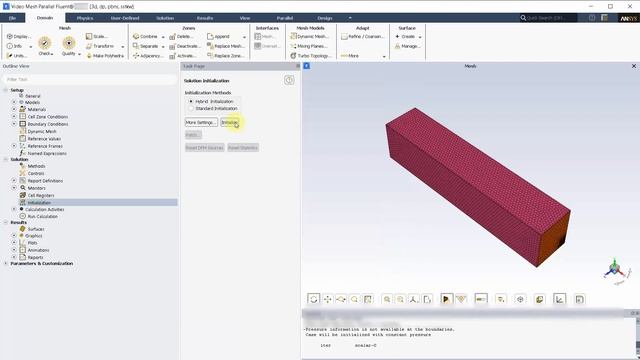The image size is (640, 360).
Task: Click Refine / Coarsen in the Adapt group
Action: [x=362, y=36]
